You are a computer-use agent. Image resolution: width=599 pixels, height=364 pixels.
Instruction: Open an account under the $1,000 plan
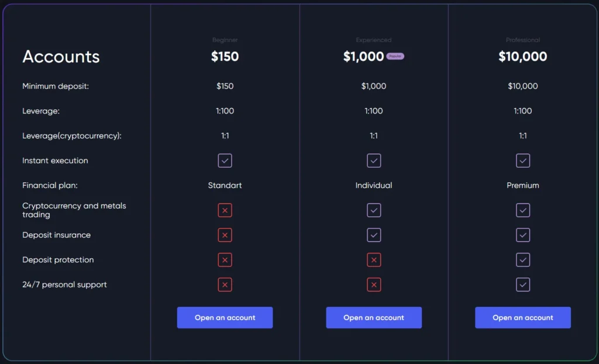click(374, 318)
